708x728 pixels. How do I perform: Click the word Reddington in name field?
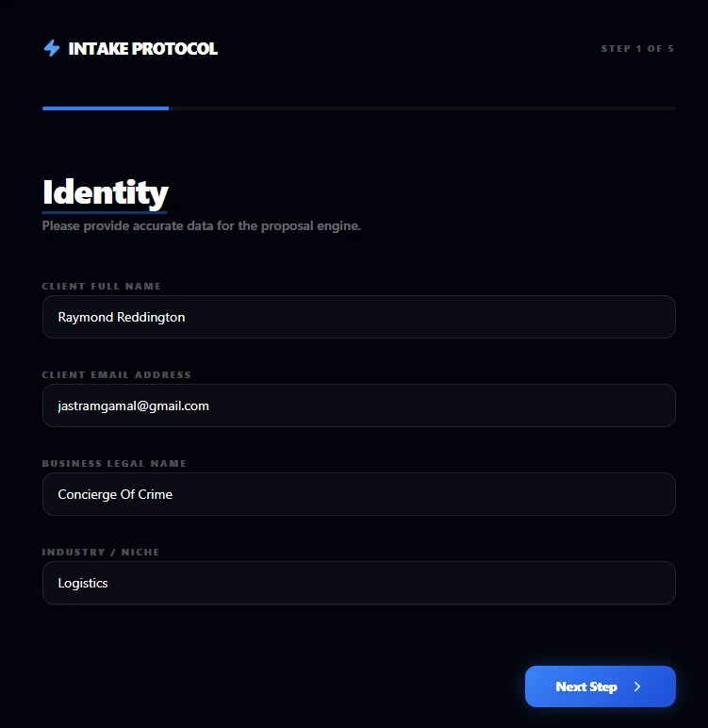[151, 317]
